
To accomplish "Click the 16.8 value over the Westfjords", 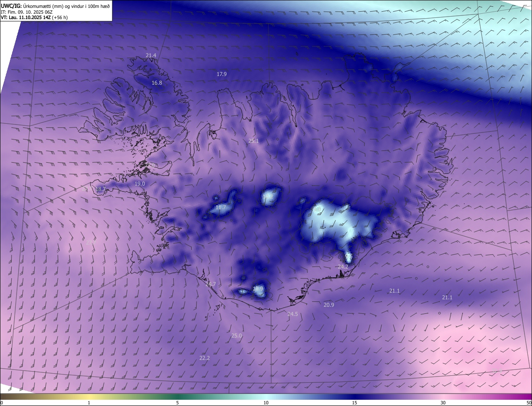I will point(157,83).
